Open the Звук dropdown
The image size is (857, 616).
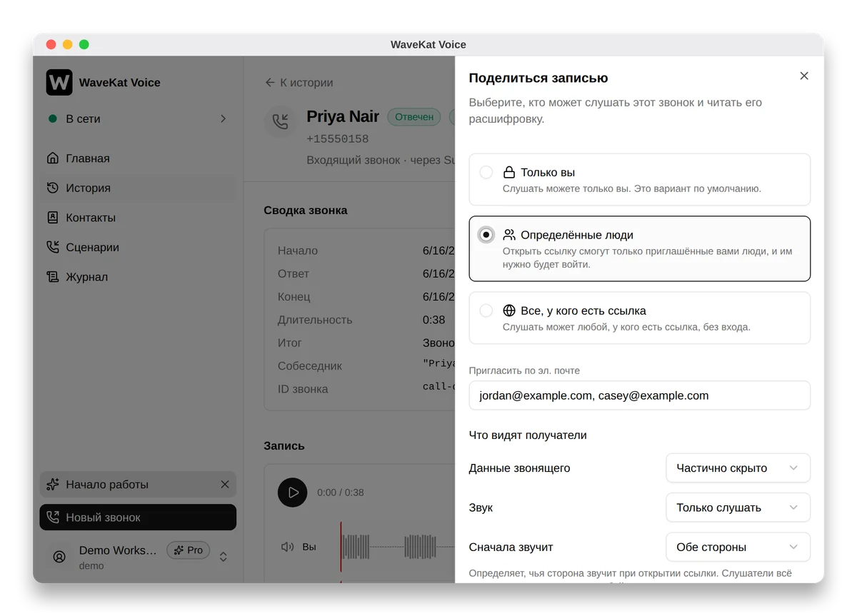(738, 508)
